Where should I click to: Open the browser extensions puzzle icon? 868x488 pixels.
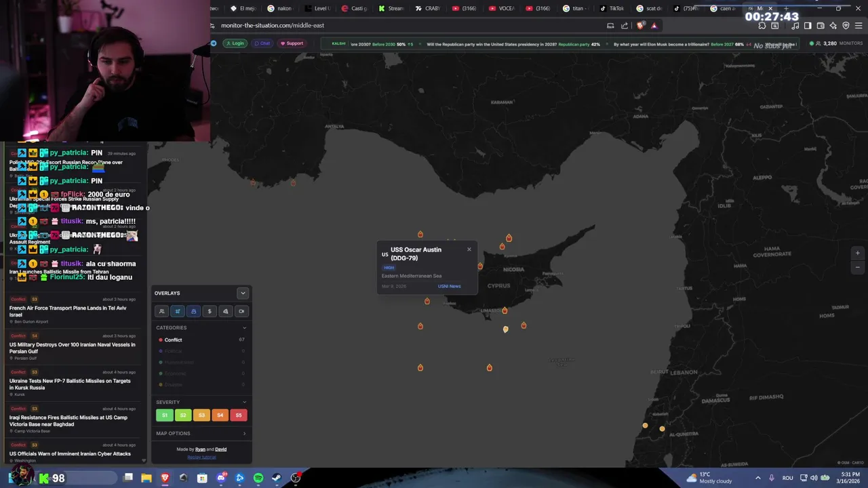point(762,26)
